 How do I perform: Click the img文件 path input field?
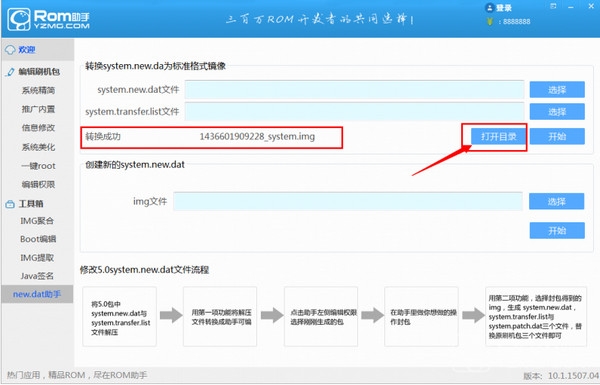[x=348, y=201]
